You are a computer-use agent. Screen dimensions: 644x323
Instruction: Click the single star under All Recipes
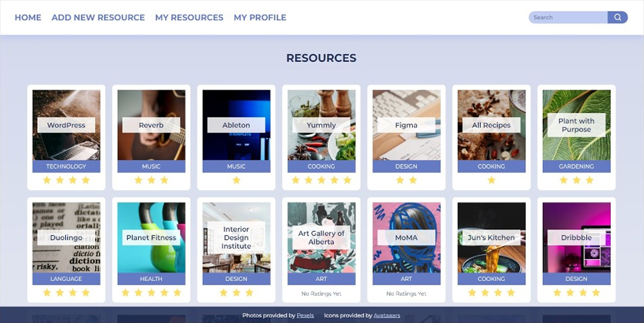[x=491, y=180]
